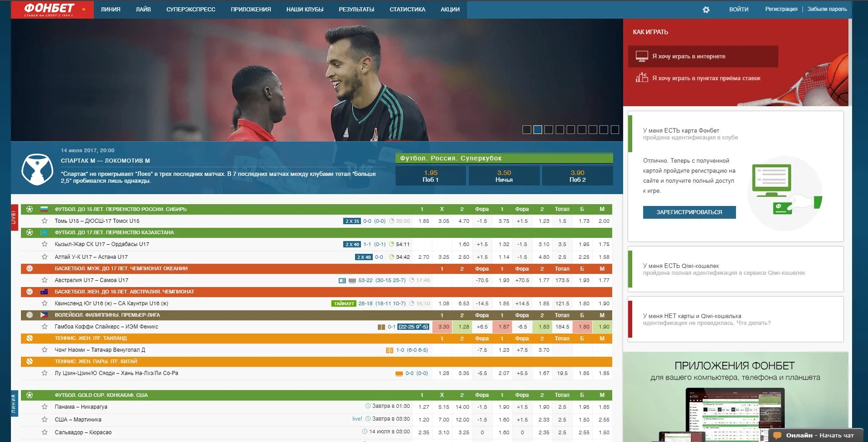Click odds 1.27 in Панама – Никарагуа row
Screen dimensions: 868x442
point(423,407)
